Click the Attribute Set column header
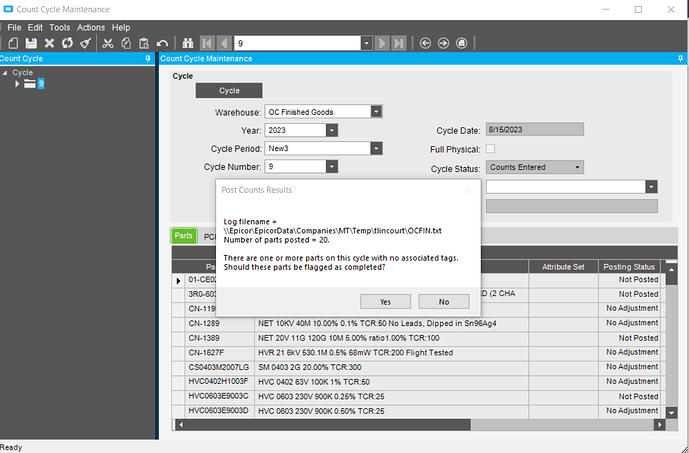This screenshot has height=453, width=689. [x=563, y=267]
